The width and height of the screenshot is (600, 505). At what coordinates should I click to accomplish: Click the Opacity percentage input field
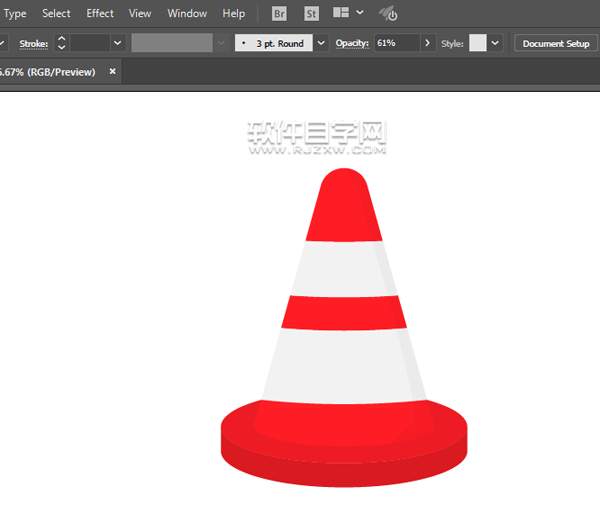pos(397,43)
